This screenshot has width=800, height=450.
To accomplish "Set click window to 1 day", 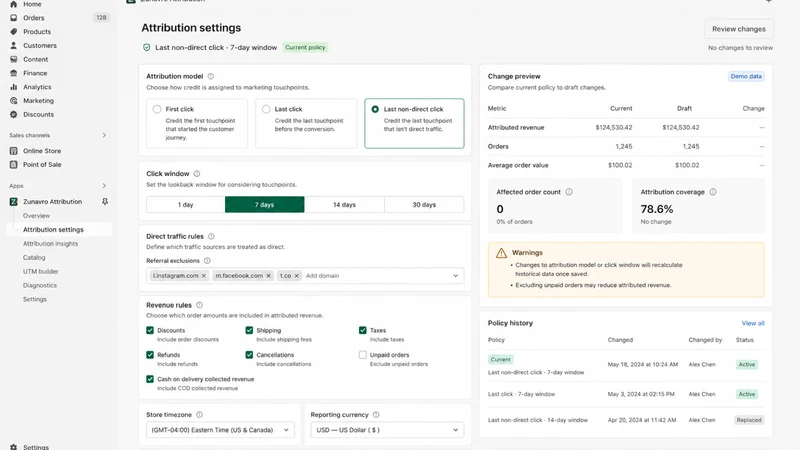I will tap(186, 205).
